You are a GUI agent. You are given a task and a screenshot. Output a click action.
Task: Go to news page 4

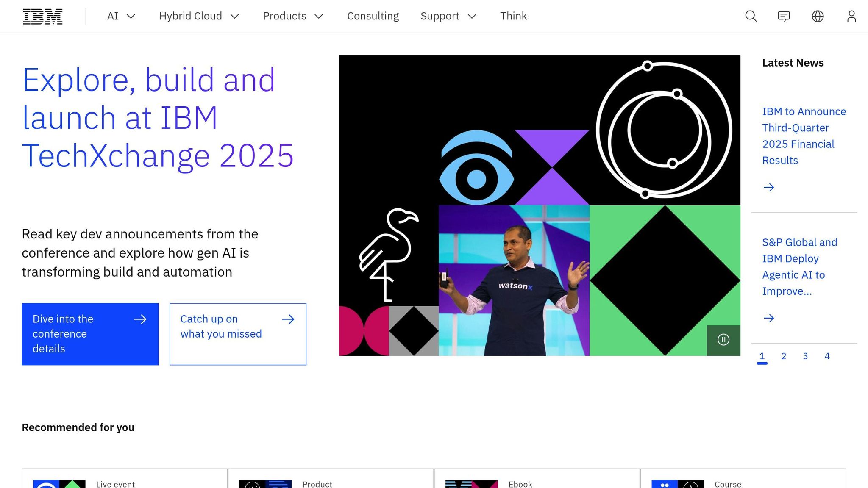pos(827,356)
